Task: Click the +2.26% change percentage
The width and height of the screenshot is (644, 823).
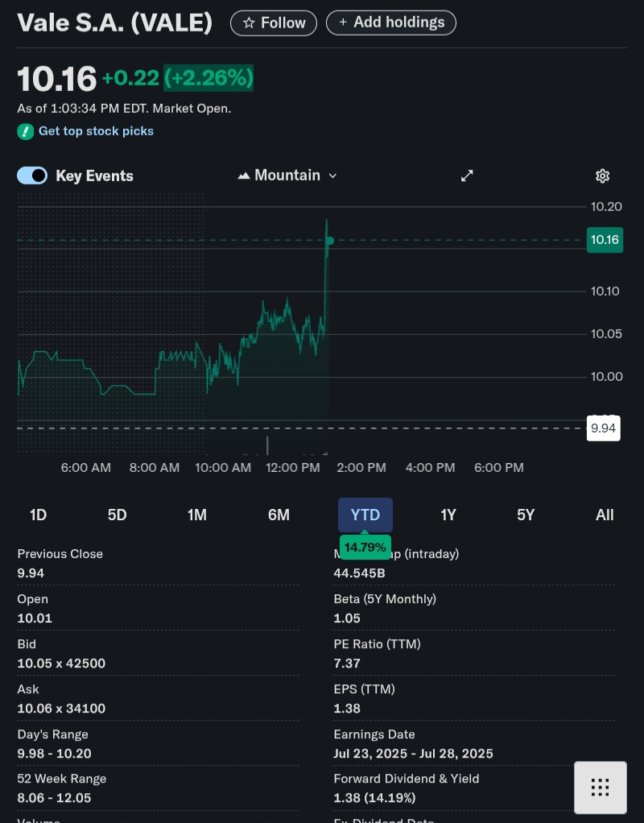Action: (208, 78)
